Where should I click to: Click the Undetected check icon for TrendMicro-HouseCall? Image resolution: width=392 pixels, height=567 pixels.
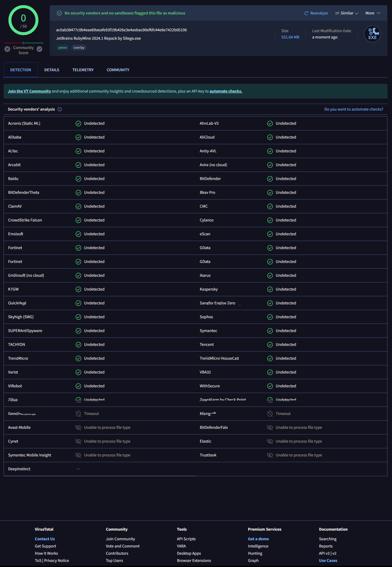270,358
